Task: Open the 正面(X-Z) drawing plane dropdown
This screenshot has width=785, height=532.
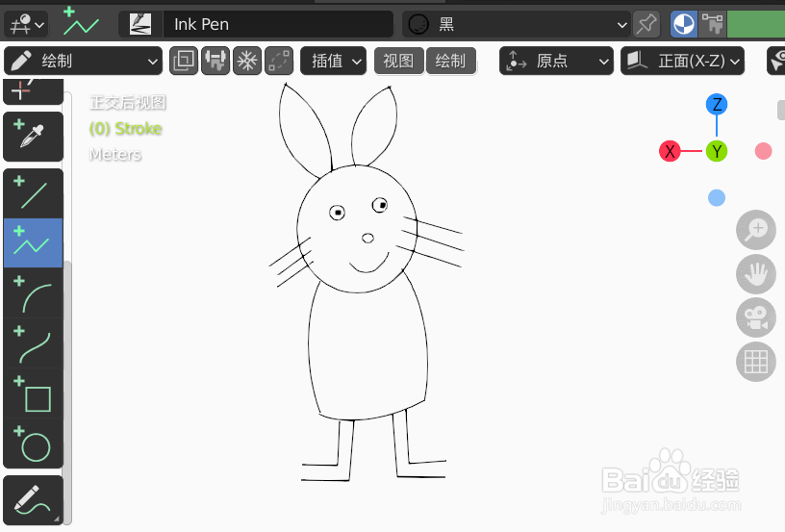Action: coord(682,61)
